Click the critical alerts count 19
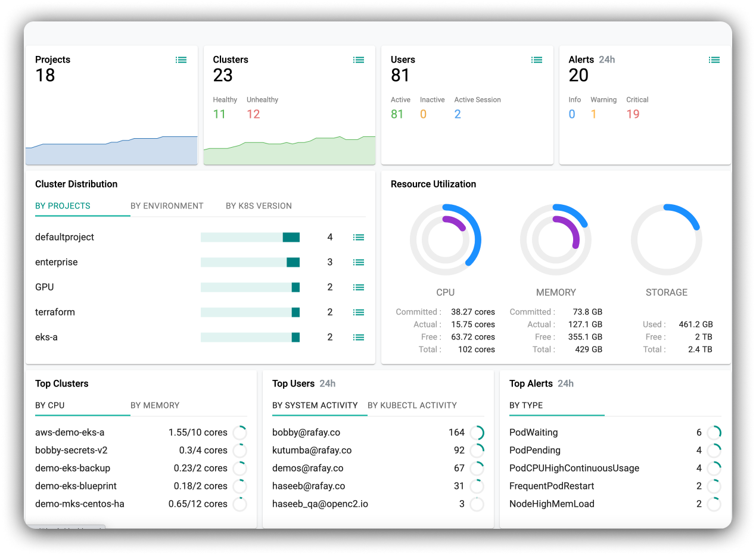This screenshot has width=756, height=555. click(633, 114)
